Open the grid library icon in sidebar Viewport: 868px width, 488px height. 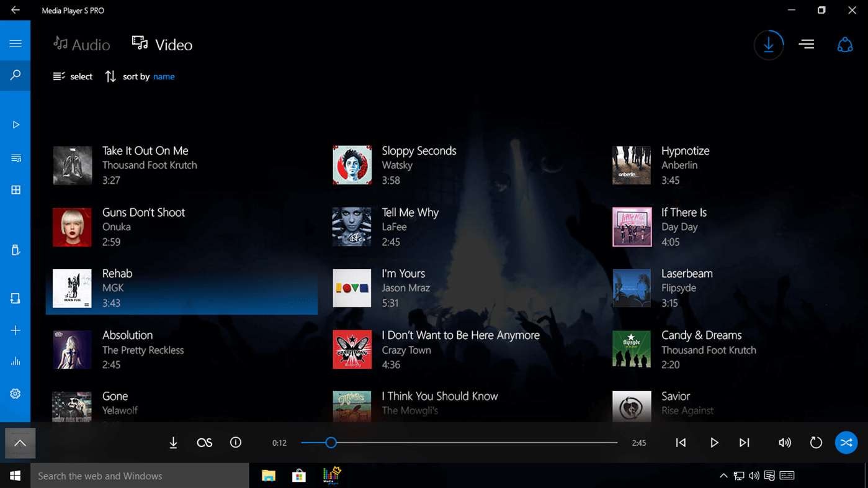(16, 190)
